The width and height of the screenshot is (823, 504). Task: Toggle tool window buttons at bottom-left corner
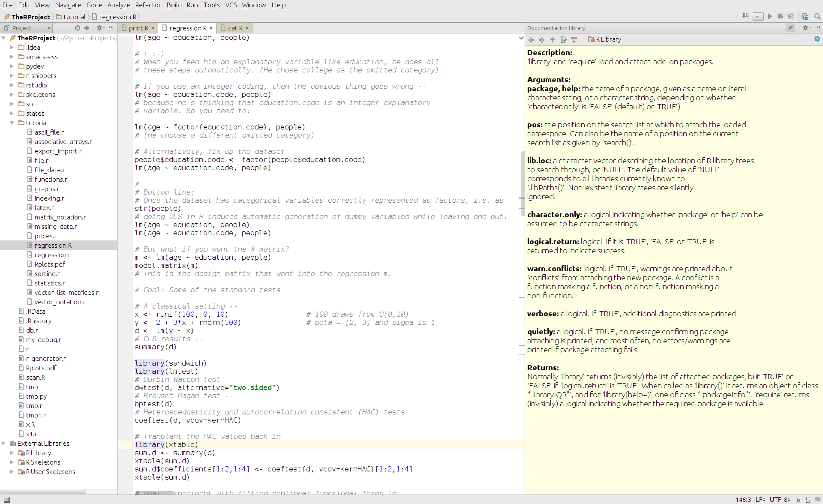click(x=6, y=500)
